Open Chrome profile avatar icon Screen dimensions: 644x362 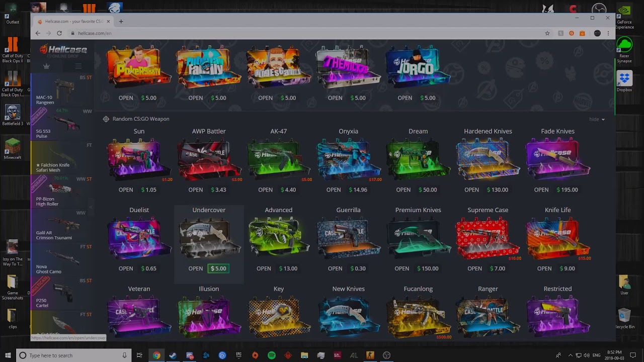click(x=597, y=33)
